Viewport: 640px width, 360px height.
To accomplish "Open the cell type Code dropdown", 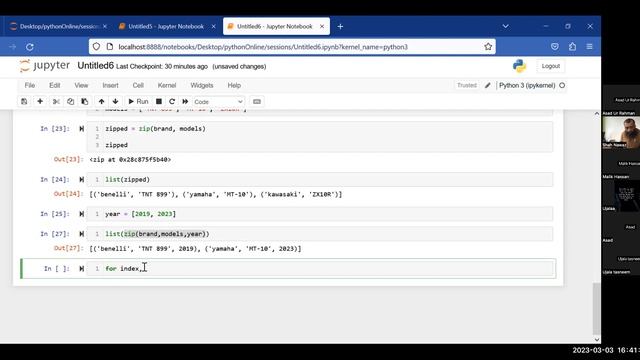I will click(x=219, y=102).
